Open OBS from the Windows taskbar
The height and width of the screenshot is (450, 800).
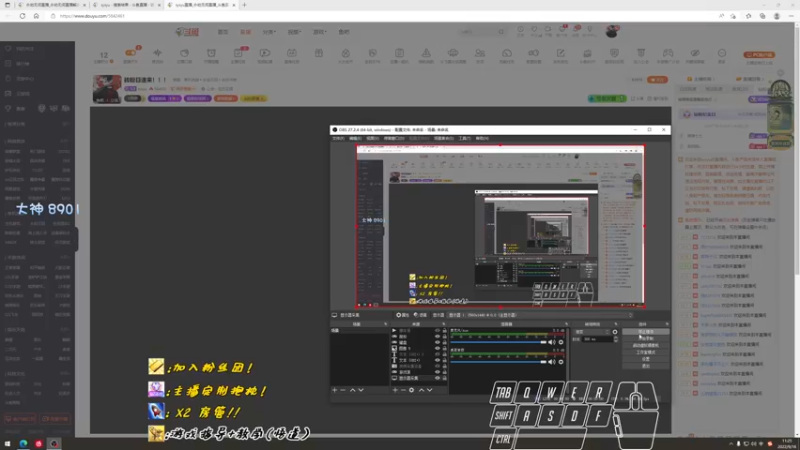[54, 443]
